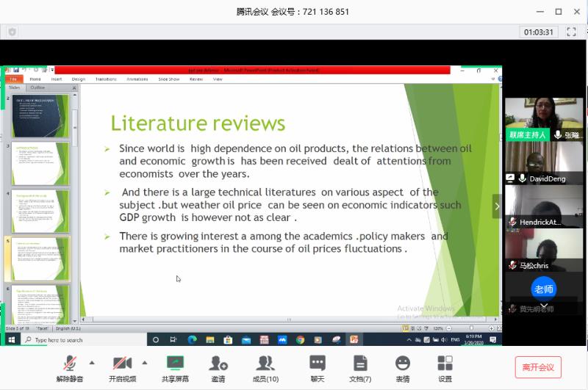Open the Design ribbon tab
The width and height of the screenshot is (588, 390).
coord(79,79)
